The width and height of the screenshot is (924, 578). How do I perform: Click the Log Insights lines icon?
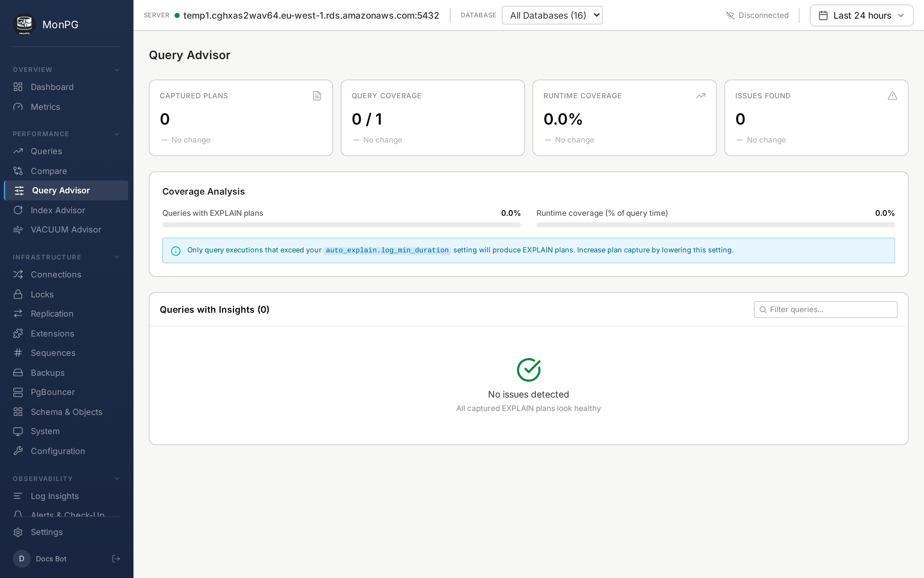[x=18, y=496]
